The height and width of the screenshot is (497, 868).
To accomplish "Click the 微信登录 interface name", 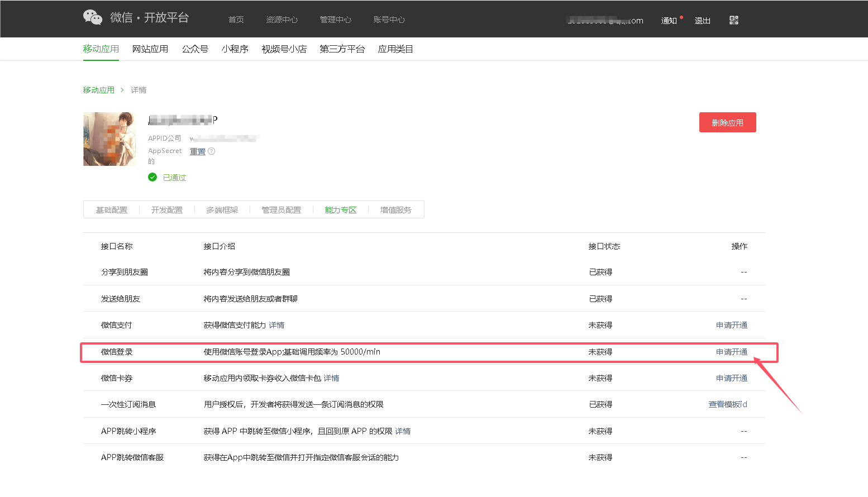I will click(x=117, y=352).
